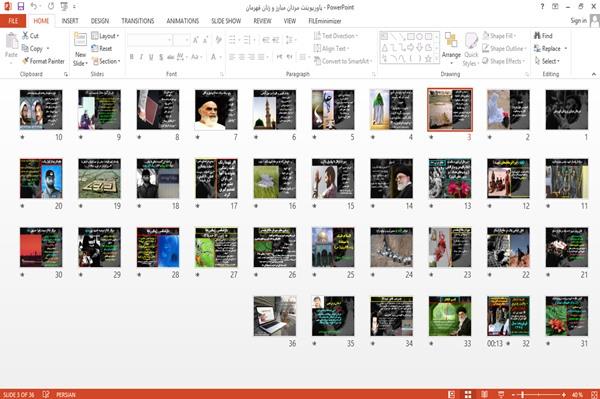The width and height of the screenshot is (600, 399).
Task: Click the spell check icon in status bar
Action: (x=46, y=394)
